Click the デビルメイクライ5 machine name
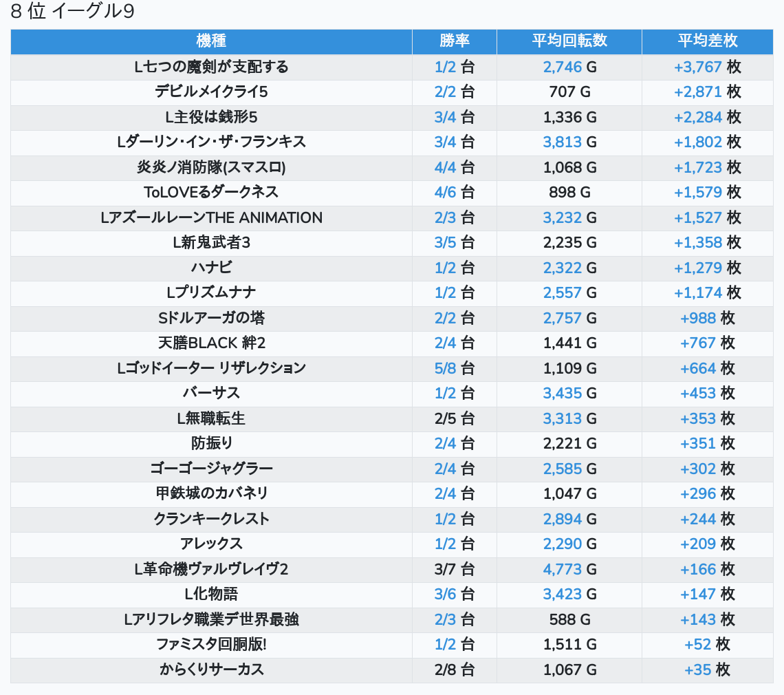This screenshot has width=784, height=695. click(211, 92)
